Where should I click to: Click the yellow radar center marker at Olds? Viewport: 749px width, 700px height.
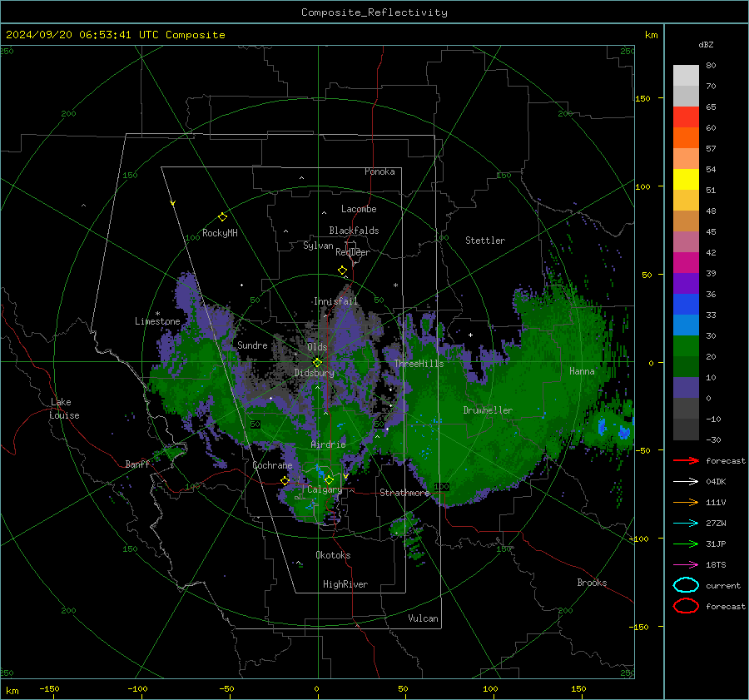click(317, 363)
